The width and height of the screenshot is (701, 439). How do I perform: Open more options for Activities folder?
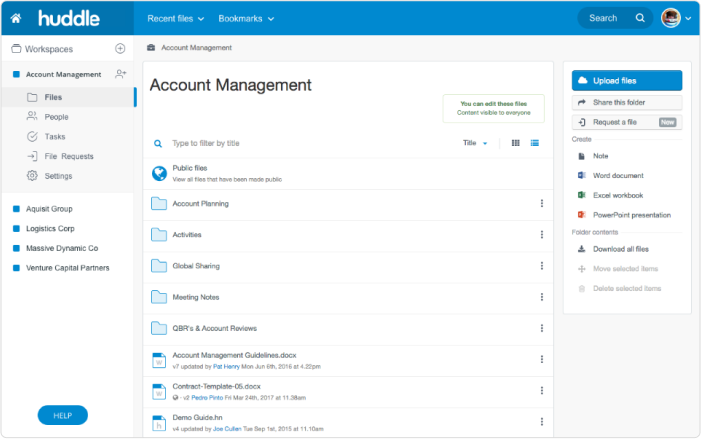(x=542, y=235)
